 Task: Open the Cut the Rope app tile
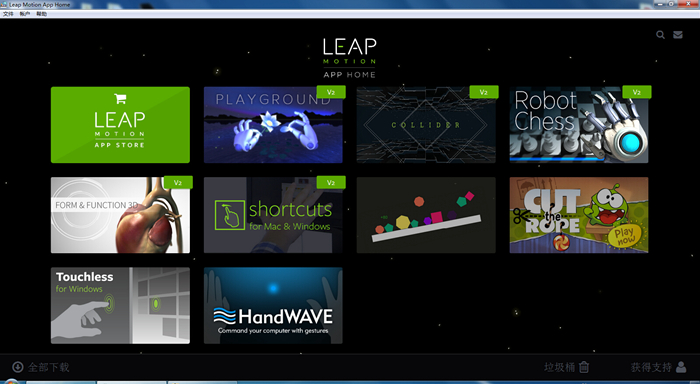[x=579, y=215]
